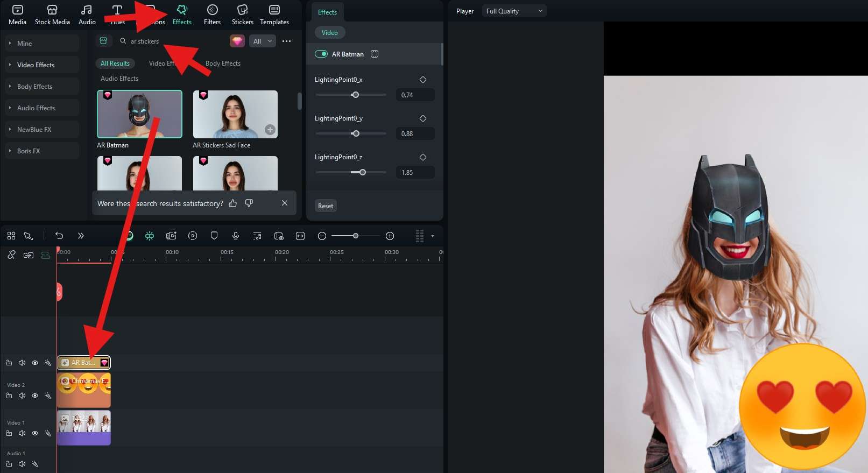Lock the Video 1 track
The width and height of the screenshot is (868, 473).
click(x=9, y=433)
